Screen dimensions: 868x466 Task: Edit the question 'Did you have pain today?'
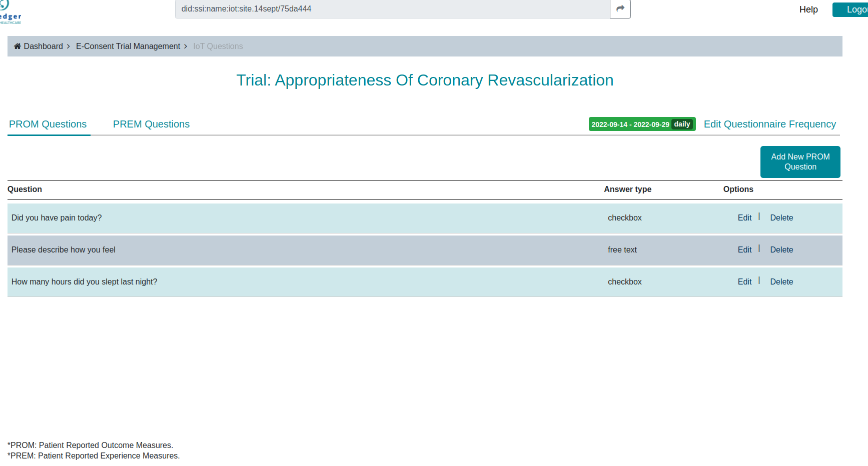click(744, 217)
